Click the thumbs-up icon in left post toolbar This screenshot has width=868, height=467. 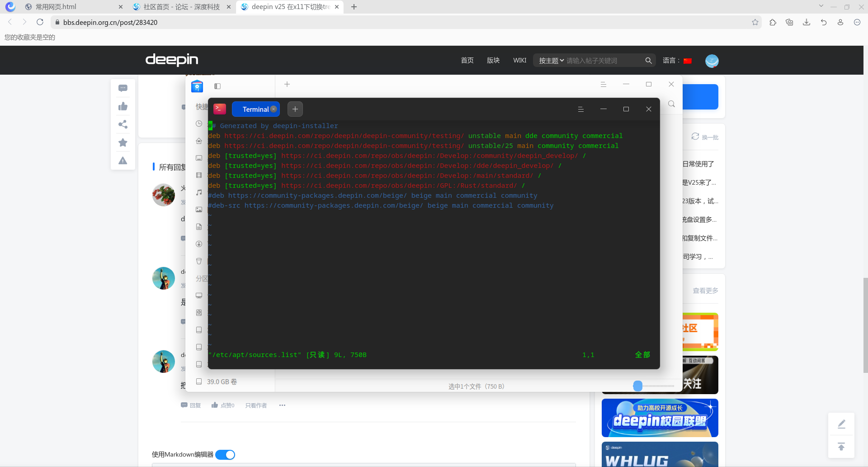click(x=123, y=106)
